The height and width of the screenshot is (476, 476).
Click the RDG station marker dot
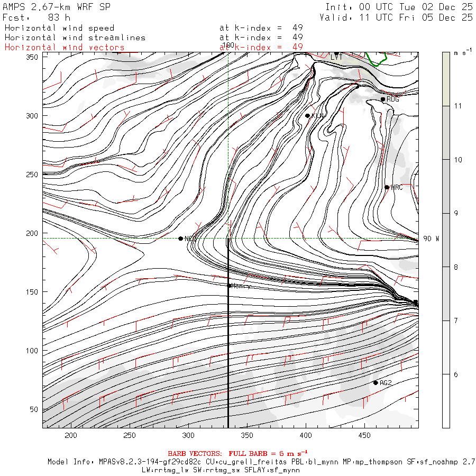coord(383,99)
